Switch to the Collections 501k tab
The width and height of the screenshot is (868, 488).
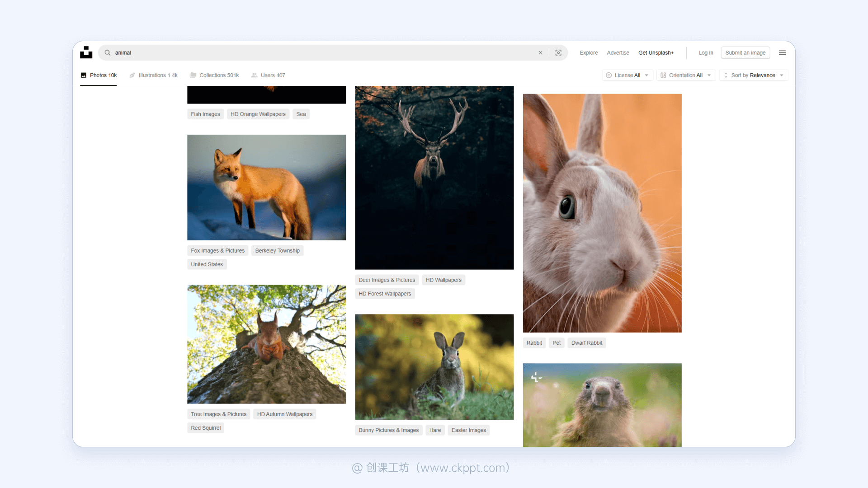click(214, 75)
